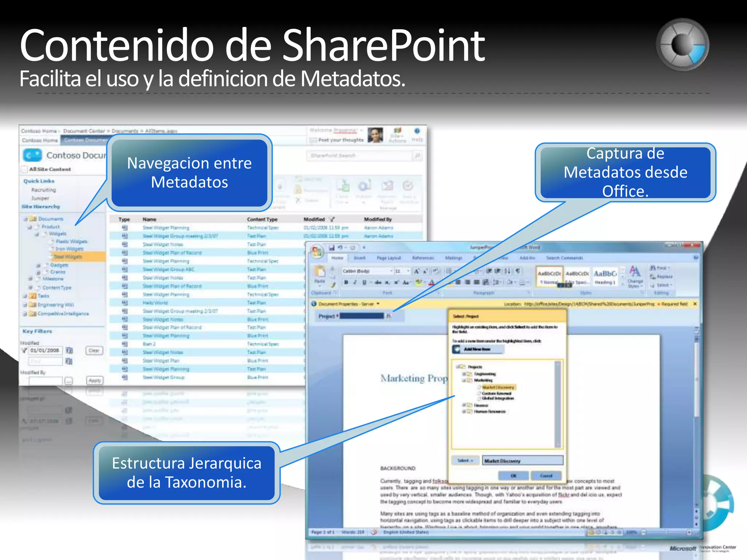747x560 pixels.
Task: Click Undo icon in Word quick access toolbar
Action: (340, 248)
